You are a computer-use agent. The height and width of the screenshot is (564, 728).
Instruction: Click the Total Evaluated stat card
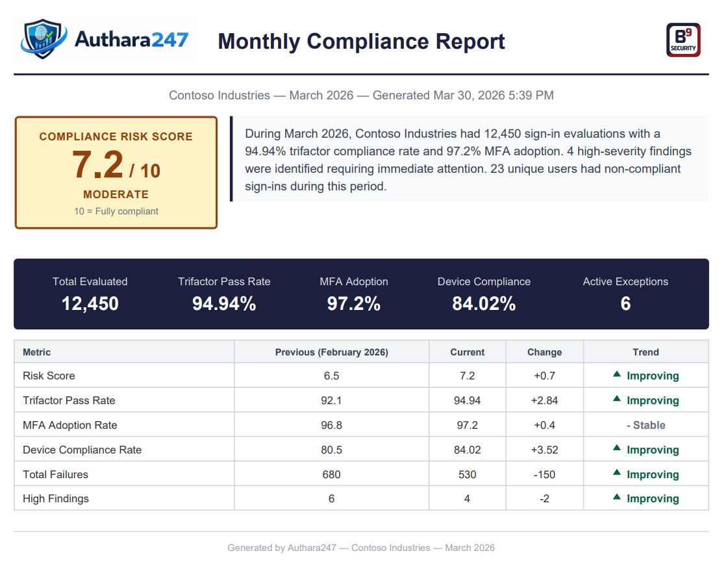coord(90,293)
